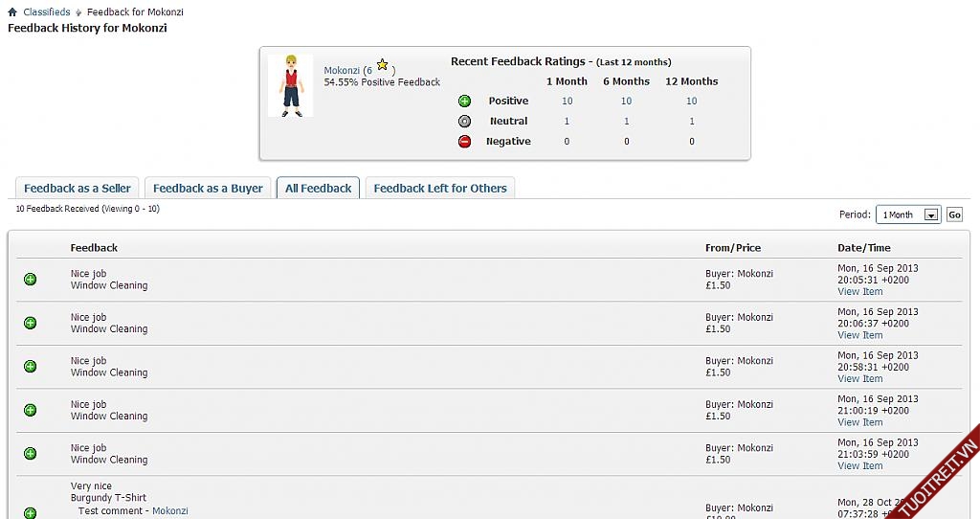The width and height of the screenshot is (980, 519).
Task: Click the Mokonzi username link in profile box
Action: pos(342,71)
